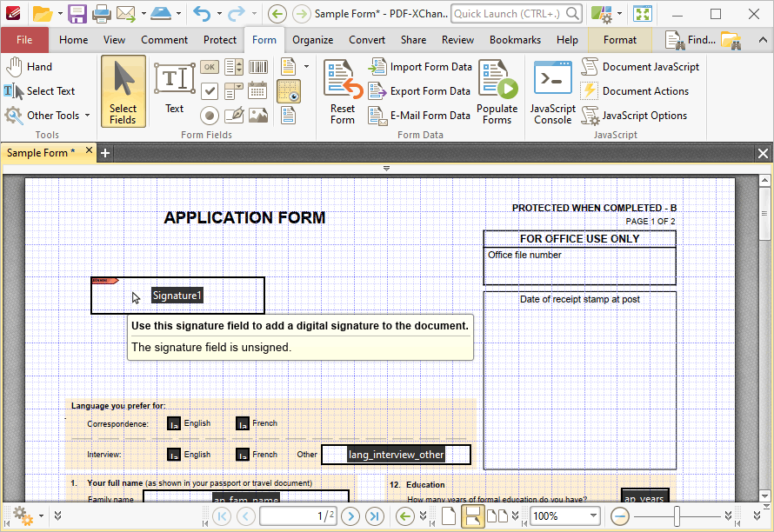
Task: Click the zoom slider handle
Action: [677, 516]
